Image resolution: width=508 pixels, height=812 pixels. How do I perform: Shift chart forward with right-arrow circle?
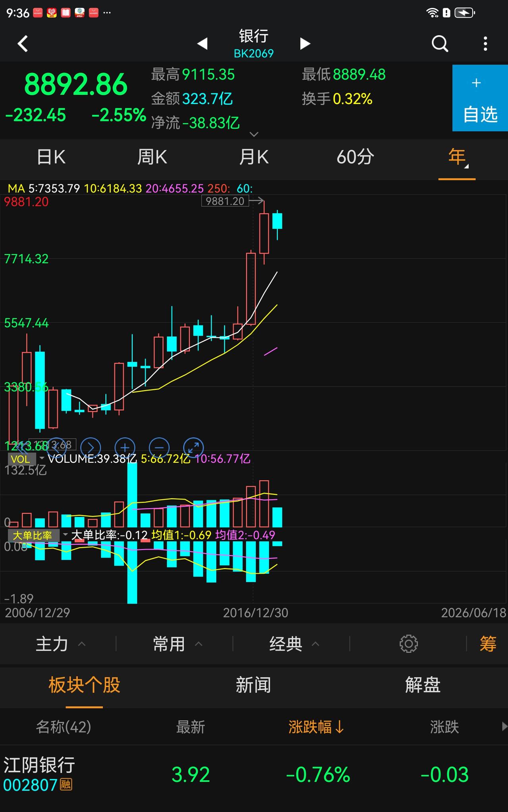pos(90,448)
